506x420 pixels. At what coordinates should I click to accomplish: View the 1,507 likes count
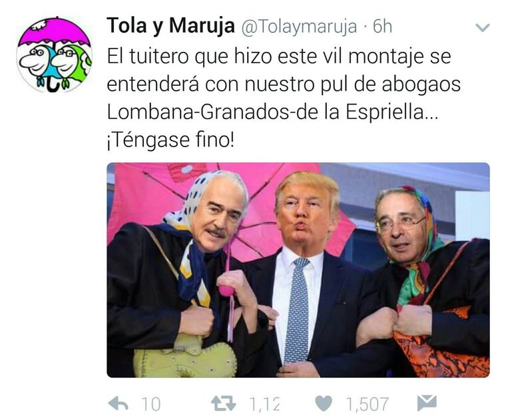coord(368,404)
